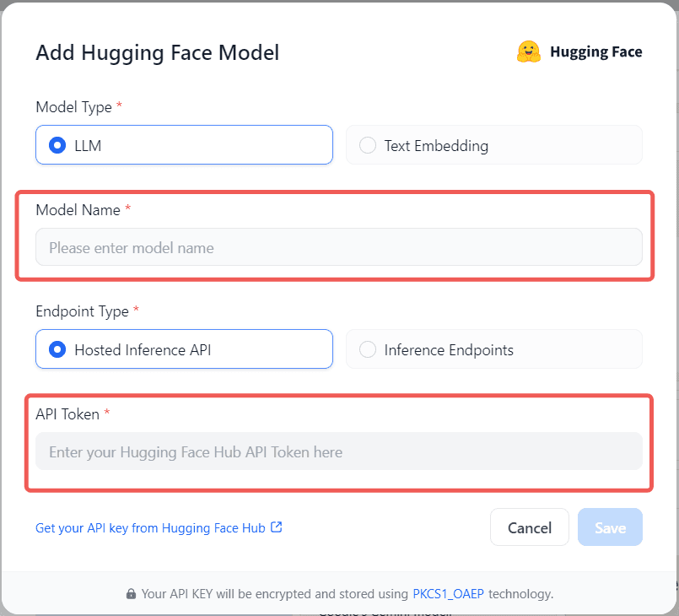Screen dimensions: 679x616
Task: Click the Hugging Face brand text
Action: coord(595,52)
